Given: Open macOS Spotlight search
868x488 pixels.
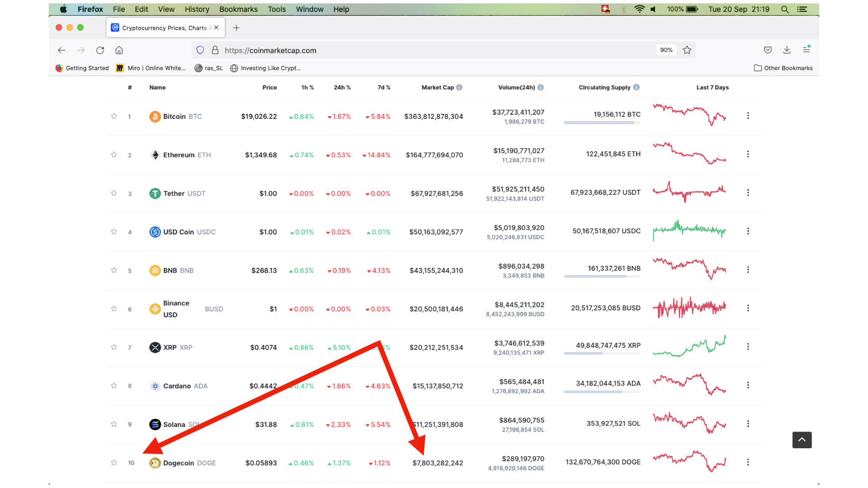Looking at the screenshot, I should click(785, 9).
